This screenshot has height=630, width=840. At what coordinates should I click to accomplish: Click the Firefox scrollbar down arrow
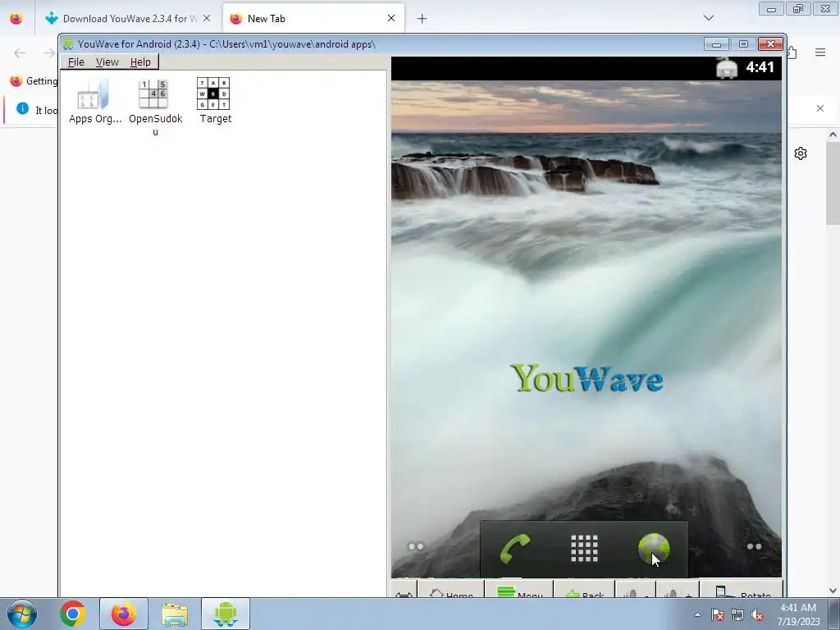click(833, 591)
